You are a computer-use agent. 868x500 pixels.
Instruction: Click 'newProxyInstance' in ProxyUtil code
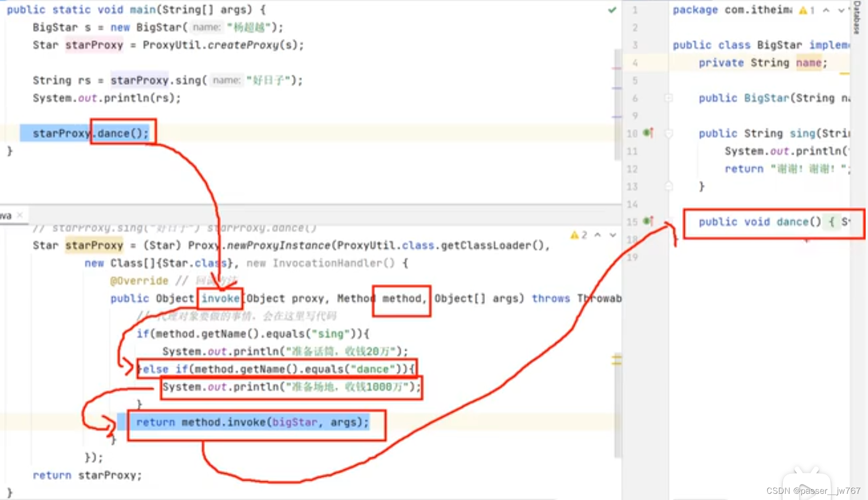pyautogui.click(x=279, y=246)
